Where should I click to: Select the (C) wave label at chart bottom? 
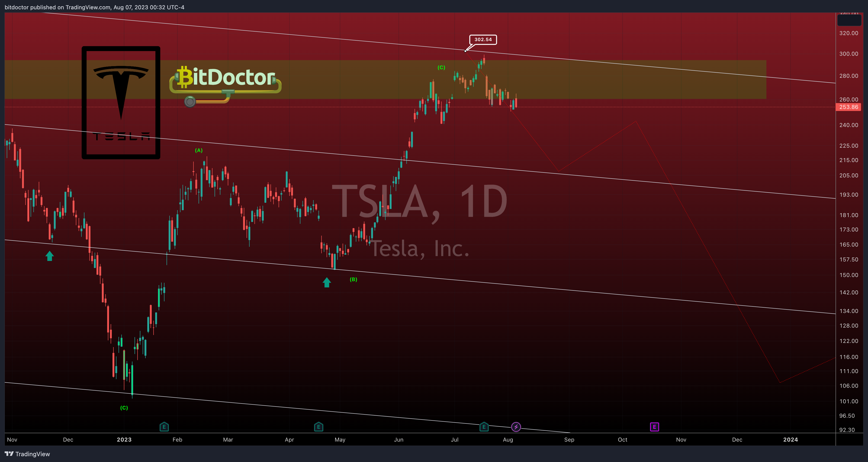(x=124, y=408)
